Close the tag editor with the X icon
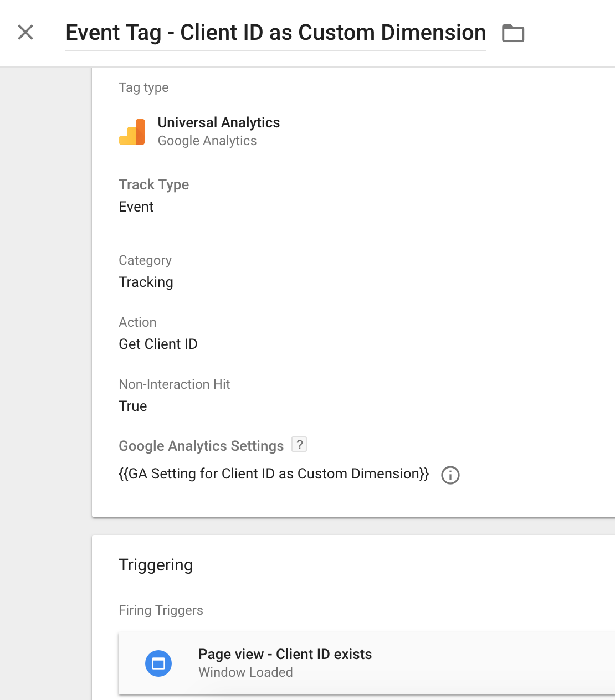The image size is (615, 700). pos(25,32)
